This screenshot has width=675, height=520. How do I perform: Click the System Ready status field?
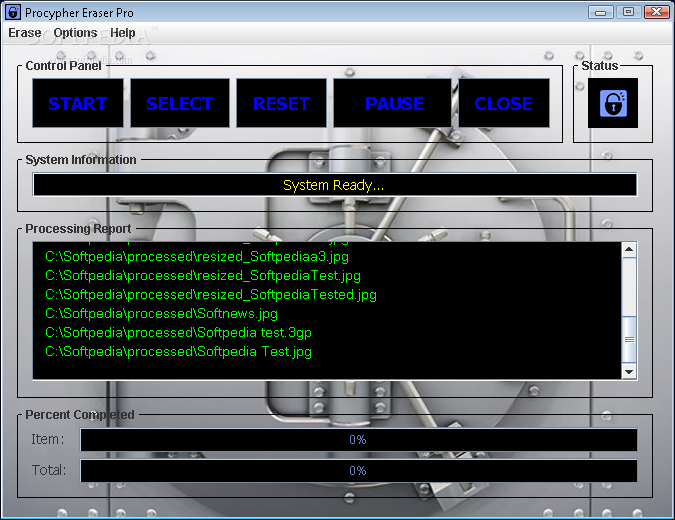[335, 185]
